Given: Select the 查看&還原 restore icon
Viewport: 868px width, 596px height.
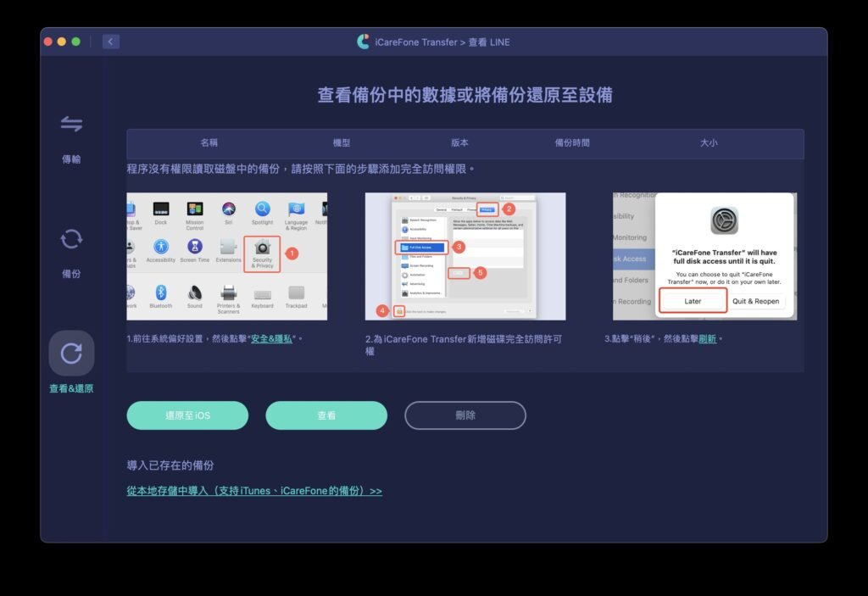Looking at the screenshot, I should click(x=71, y=353).
